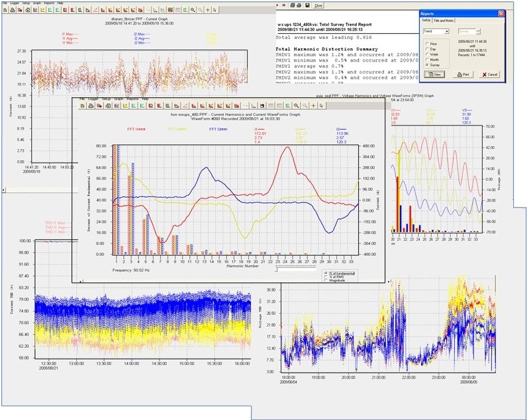Viewport: 527px width, 420px height.
Task: Open the Trend report type dropdown
Action: click(447, 32)
